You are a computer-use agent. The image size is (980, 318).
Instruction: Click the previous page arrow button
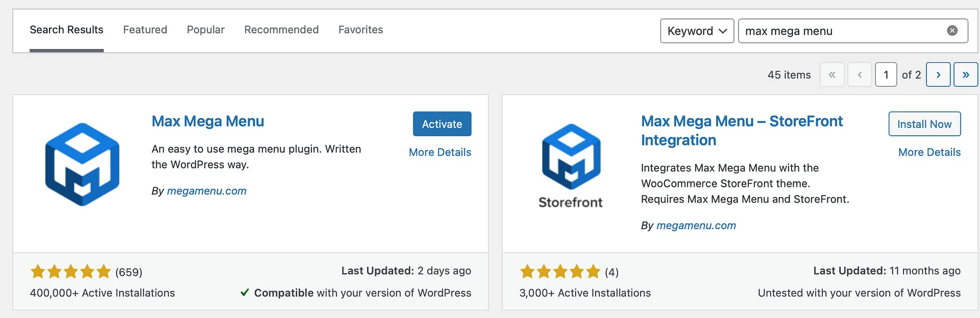(860, 75)
